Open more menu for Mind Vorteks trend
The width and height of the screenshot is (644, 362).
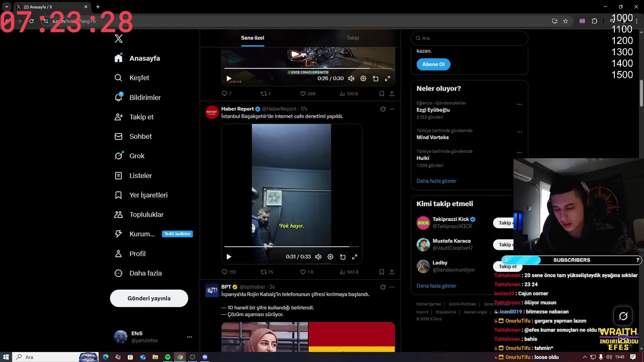tap(519, 132)
